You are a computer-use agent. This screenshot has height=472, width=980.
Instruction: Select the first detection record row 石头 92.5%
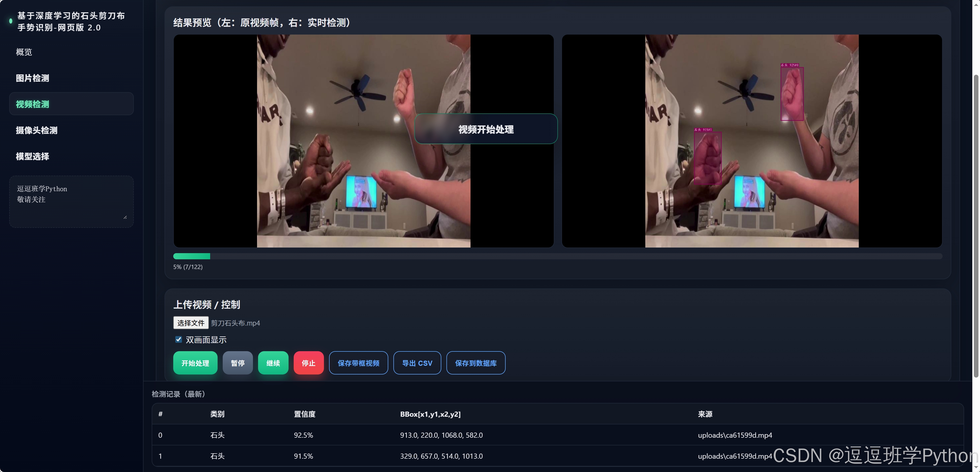coord(557,435)
